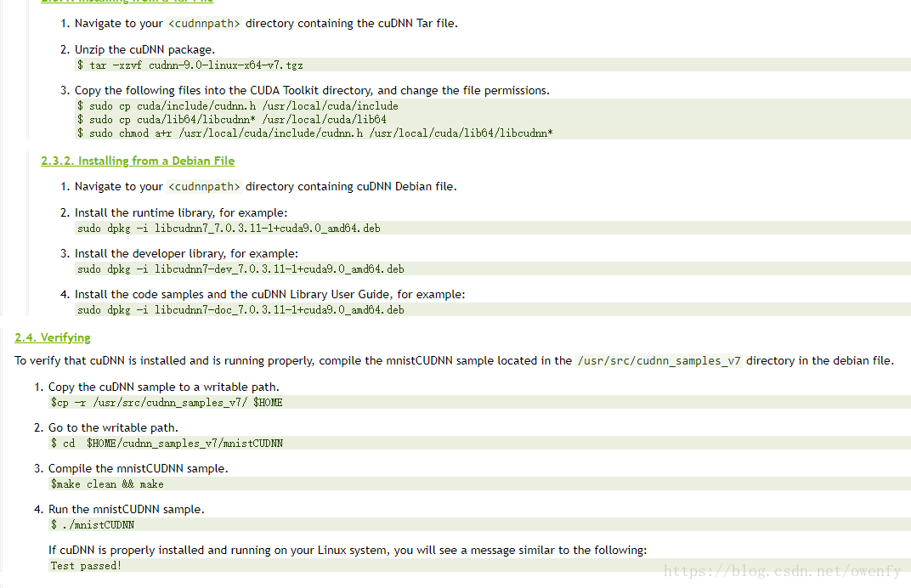Click 'Run the mnistCUDNN sample.' step

tap(126, 509)
